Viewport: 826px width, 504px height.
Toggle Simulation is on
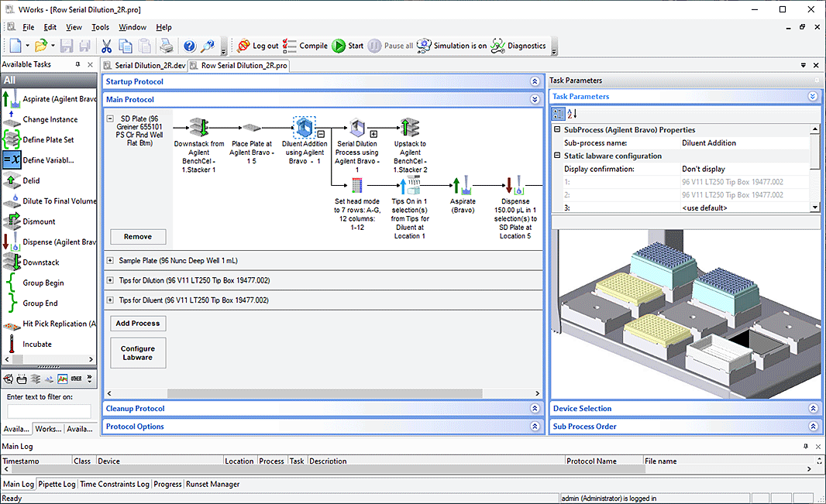pyautogui.click(x=452, y=46)
